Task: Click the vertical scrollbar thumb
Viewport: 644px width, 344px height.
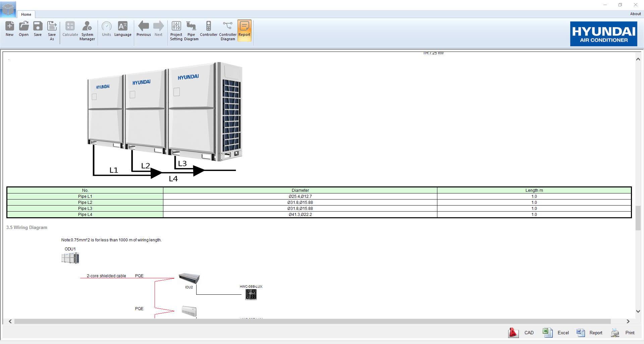Action: [638, 218]
